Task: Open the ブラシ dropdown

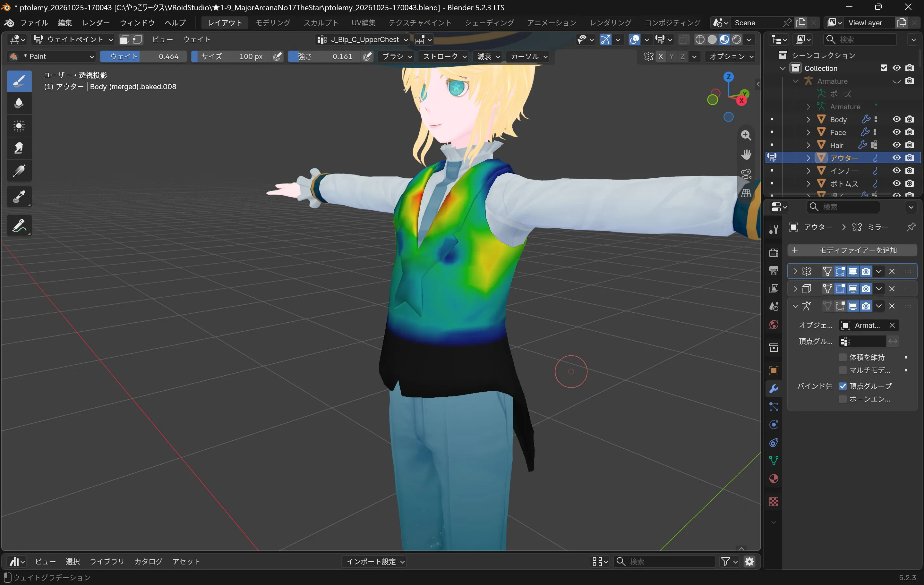Action: pyautogui.click(x=397, y=56)
